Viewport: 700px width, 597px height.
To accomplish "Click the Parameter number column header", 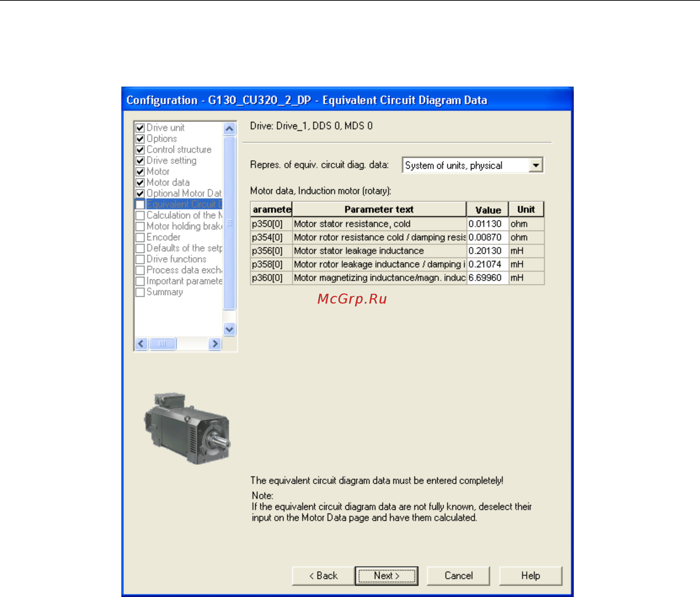I will 271,209.
